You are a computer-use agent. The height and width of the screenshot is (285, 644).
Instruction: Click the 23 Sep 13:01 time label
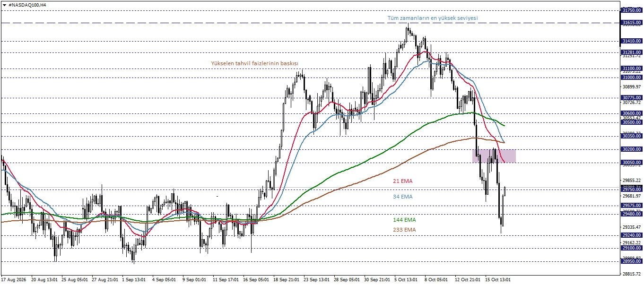tap(316, 280)
